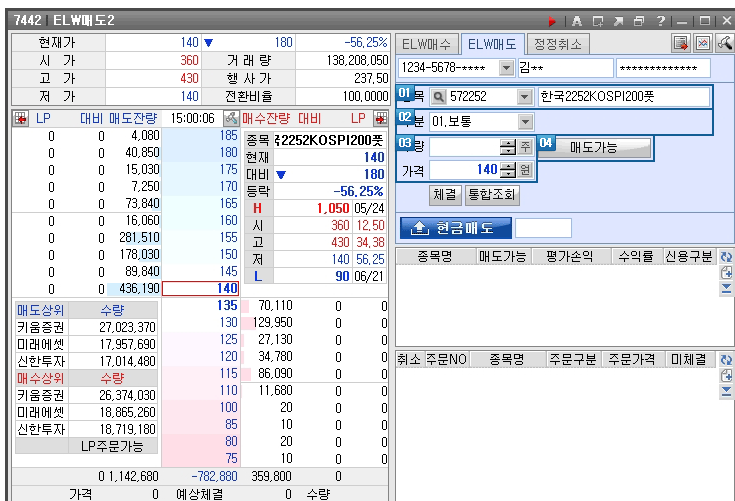Select the ELW매도 tab
This screenshot has width=735, height=501.
(x=492, y=45)
